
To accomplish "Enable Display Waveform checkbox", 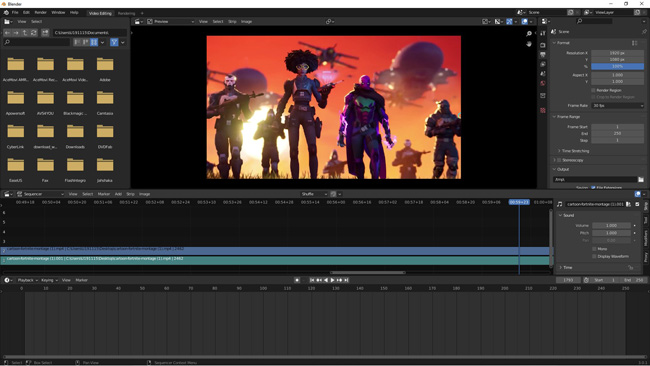I will click(x=594, y=257).
